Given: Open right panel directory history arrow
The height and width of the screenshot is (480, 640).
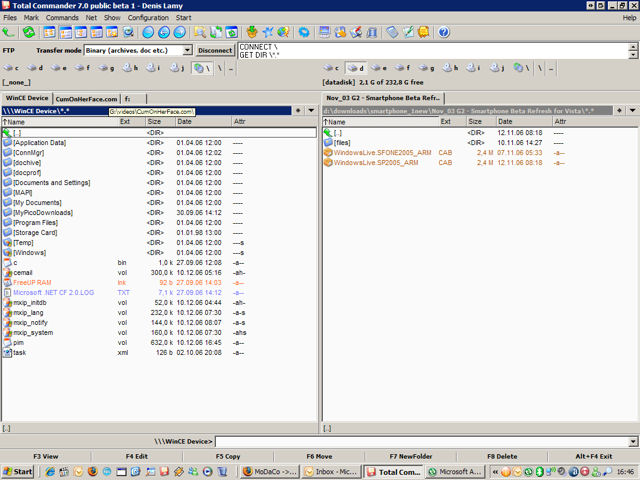Looking at the screenshot, I should (x=633, y=111).
